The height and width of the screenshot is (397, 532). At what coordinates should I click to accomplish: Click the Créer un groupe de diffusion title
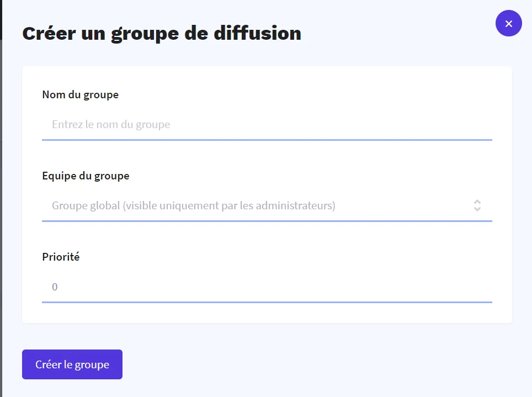[161, 33]
